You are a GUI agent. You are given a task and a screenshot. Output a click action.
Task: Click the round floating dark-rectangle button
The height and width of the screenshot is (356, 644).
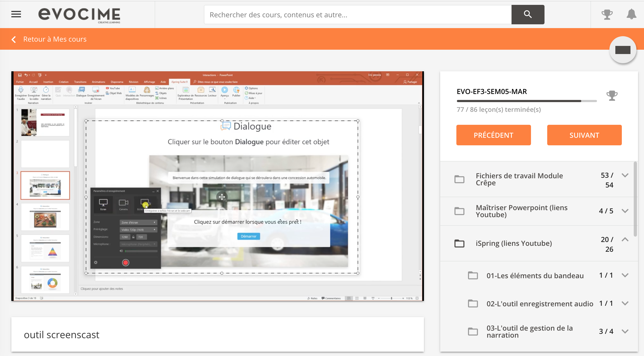point(623,50)
